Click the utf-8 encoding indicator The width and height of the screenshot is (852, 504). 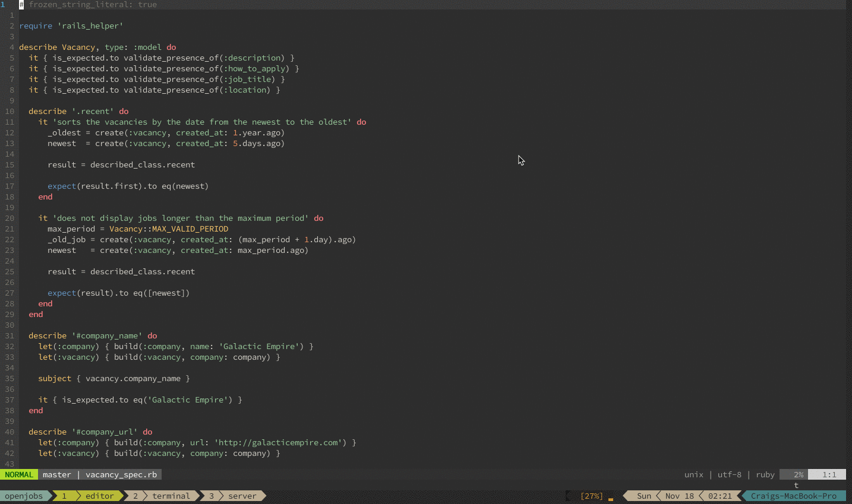point(730,475)
